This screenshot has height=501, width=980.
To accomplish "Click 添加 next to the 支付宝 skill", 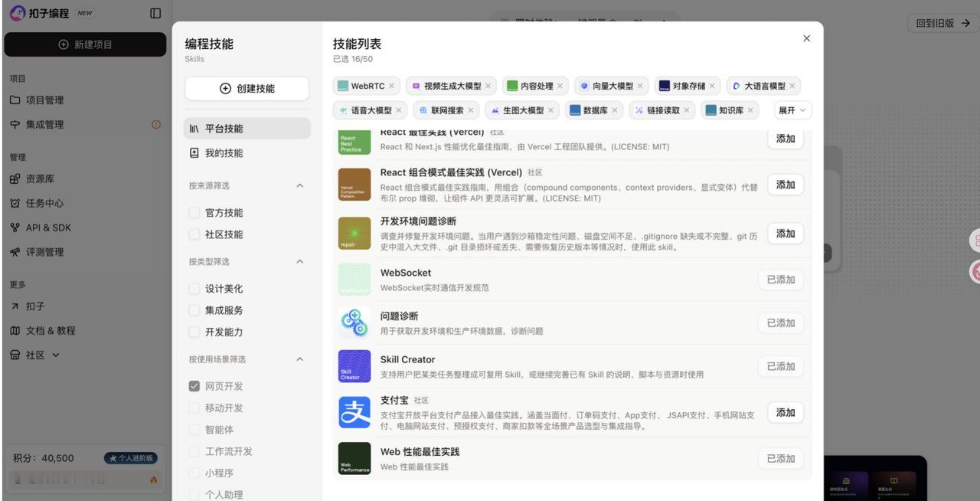I will tap(784, 411).
